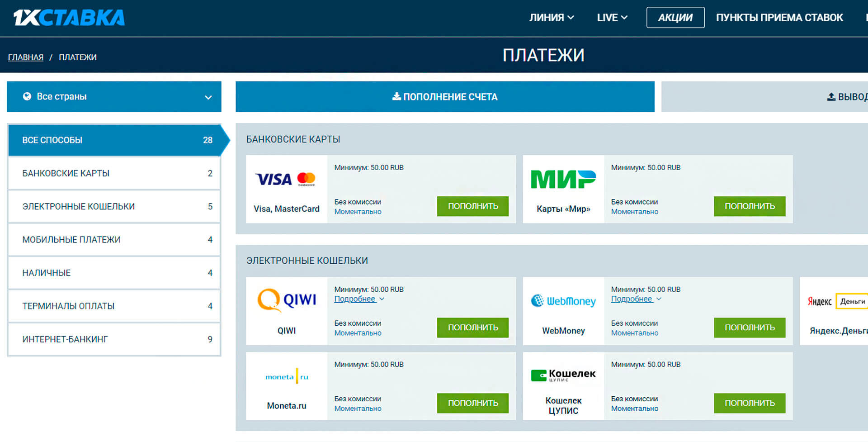
Task: Switch to ПОПОЛНЕНИЕ СЧЕТА tab
Action: (x=445, y=97)
